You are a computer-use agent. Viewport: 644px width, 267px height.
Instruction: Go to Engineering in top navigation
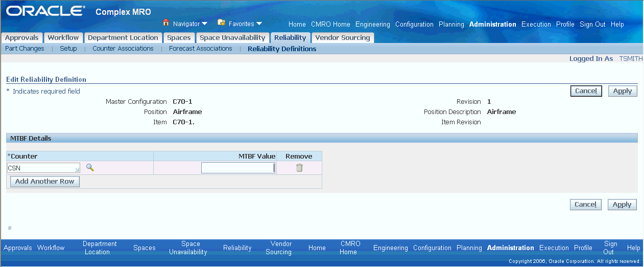(373, 24)
